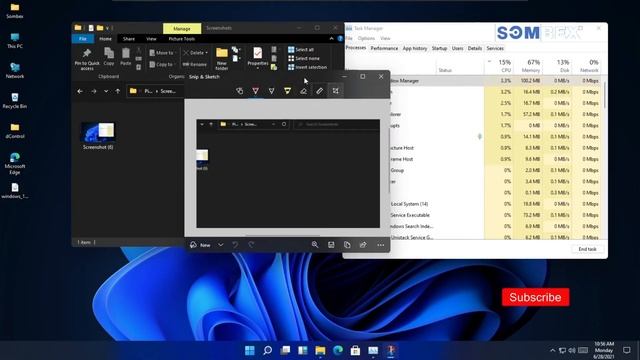Image resolution: width=640 pixels, height=360 pixels.
Task: Sort by the CPU column header
Action: (498, 65)
